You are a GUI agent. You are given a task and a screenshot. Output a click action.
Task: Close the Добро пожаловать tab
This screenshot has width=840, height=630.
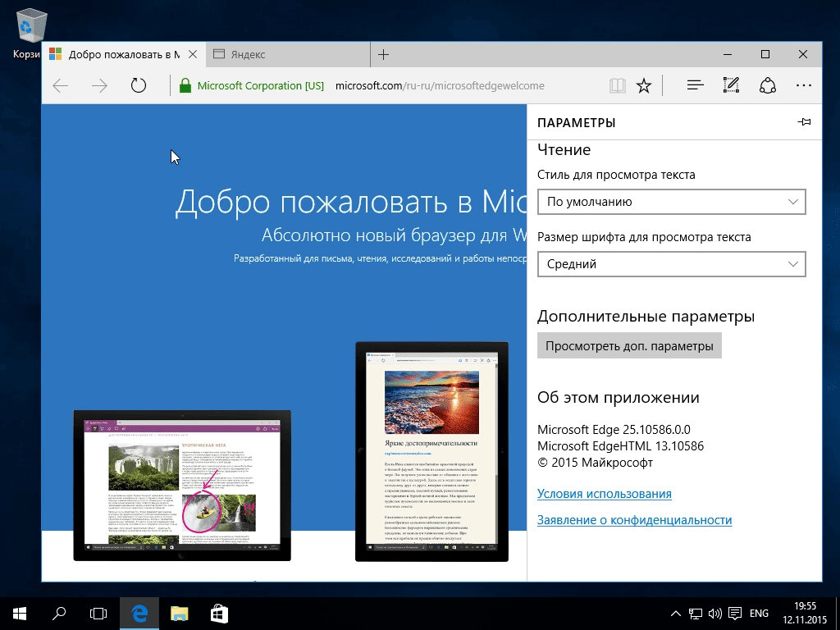[x=193, y=54]
